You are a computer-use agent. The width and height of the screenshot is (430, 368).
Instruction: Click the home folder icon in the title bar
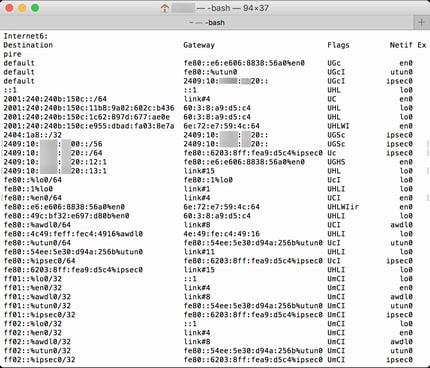click(165, 8)
